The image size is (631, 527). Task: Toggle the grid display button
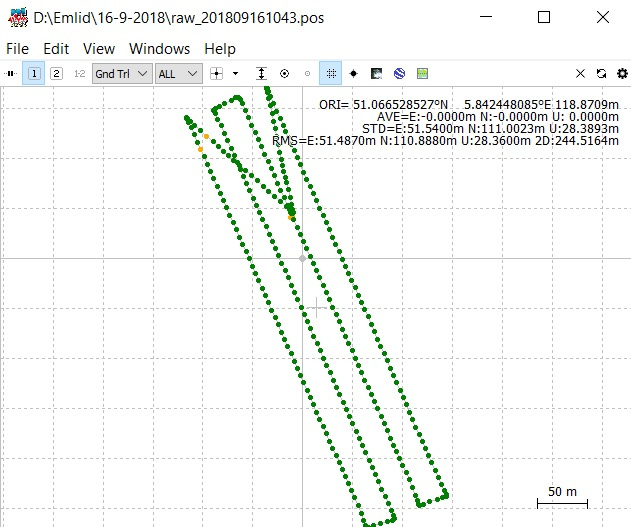[x=331, y=74]
